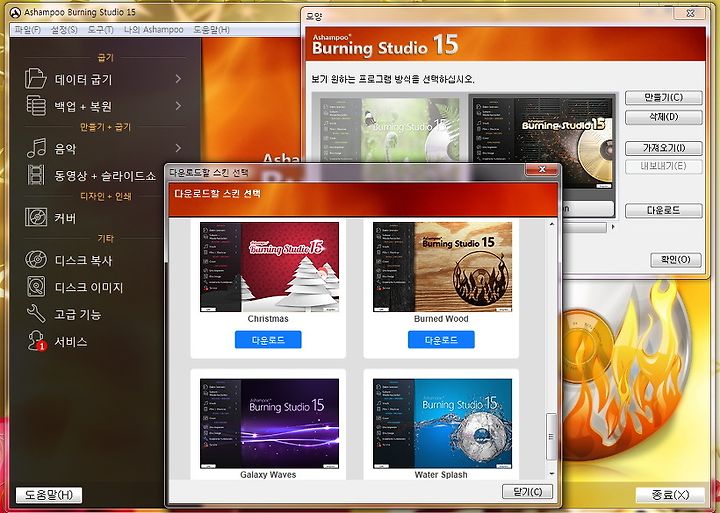Expand the 데이터 굽기 submenu arrow
720x513 pixels.
(178, 79)
